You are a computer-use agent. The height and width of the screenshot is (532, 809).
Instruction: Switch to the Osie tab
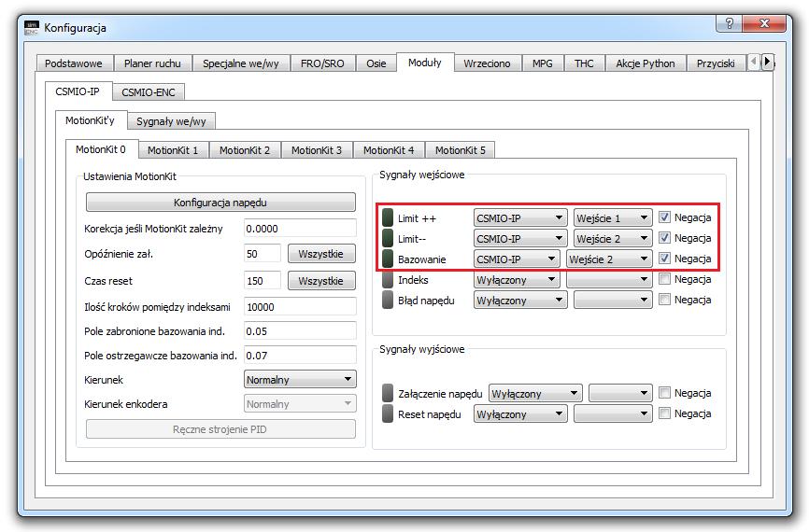(376, 63)
